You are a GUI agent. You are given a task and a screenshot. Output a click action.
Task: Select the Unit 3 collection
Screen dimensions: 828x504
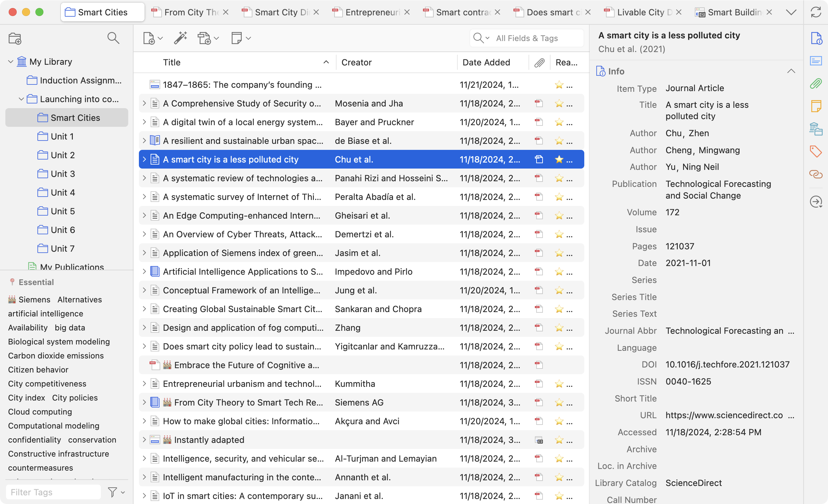pos(62,174)
